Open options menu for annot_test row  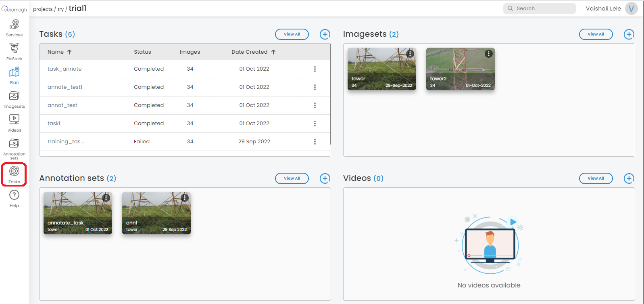click(315, 105)
